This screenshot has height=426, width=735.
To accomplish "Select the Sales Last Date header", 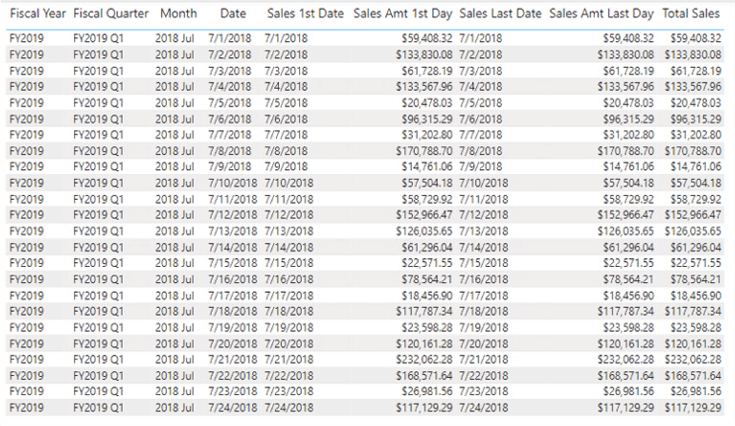I will [501, 14].
